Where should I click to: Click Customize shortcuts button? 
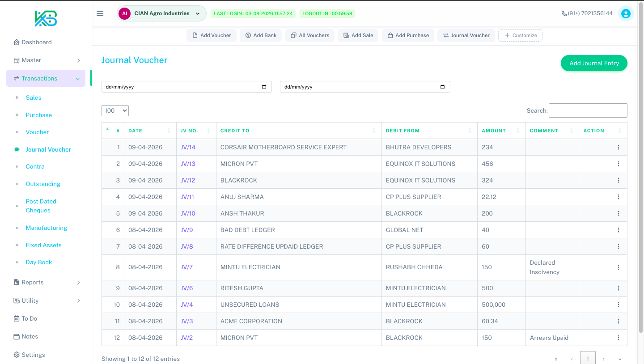520,35
